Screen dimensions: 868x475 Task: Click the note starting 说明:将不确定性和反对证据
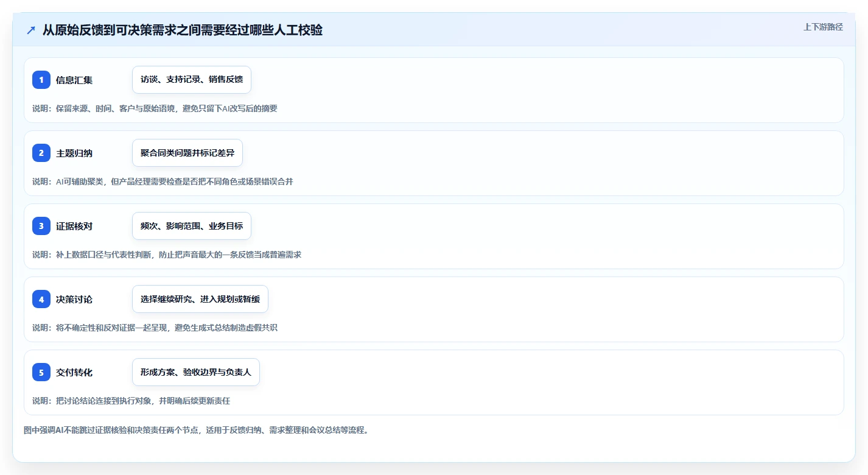155,328
